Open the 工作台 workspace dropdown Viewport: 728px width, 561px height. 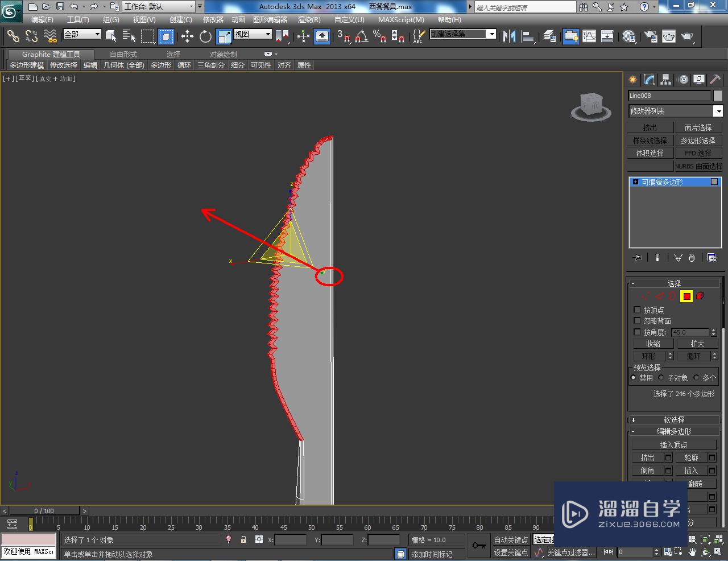coord(159,7)
